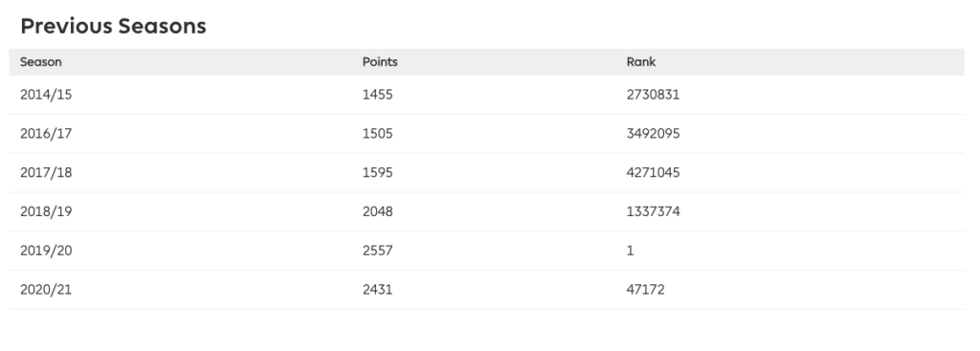The height and width of the screenshot is (351, 980).
Task: Select the 2557 points value
Action: coord(377,251)
